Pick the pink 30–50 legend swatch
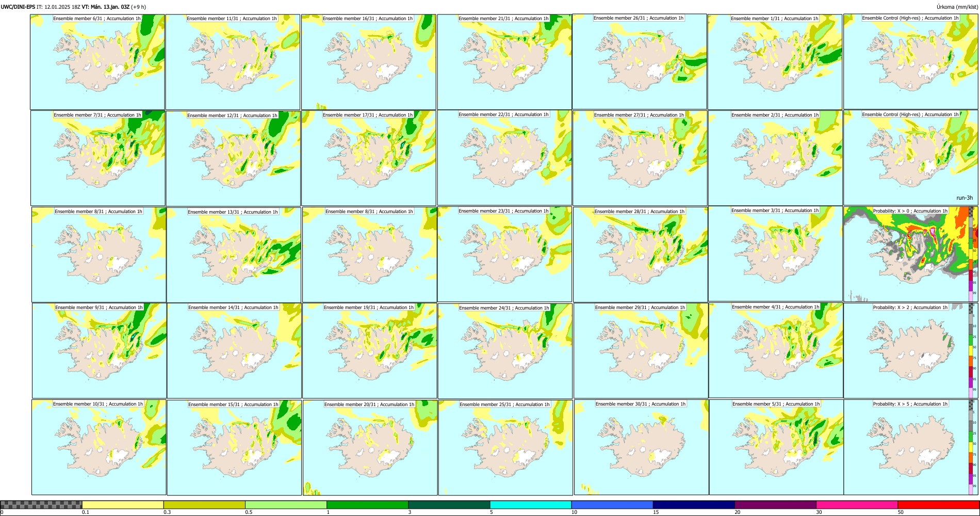This screenshot has height=516, width=980. 857,505
